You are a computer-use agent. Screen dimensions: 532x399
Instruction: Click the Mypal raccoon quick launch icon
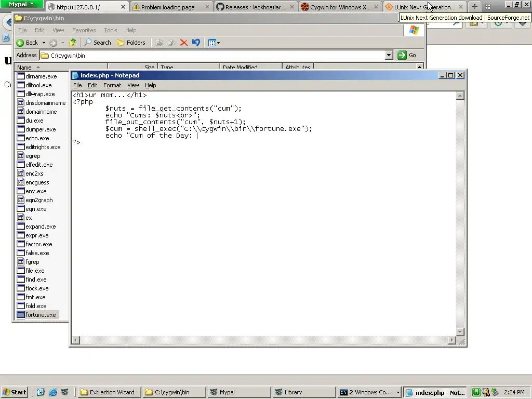(x=65, y=392)
